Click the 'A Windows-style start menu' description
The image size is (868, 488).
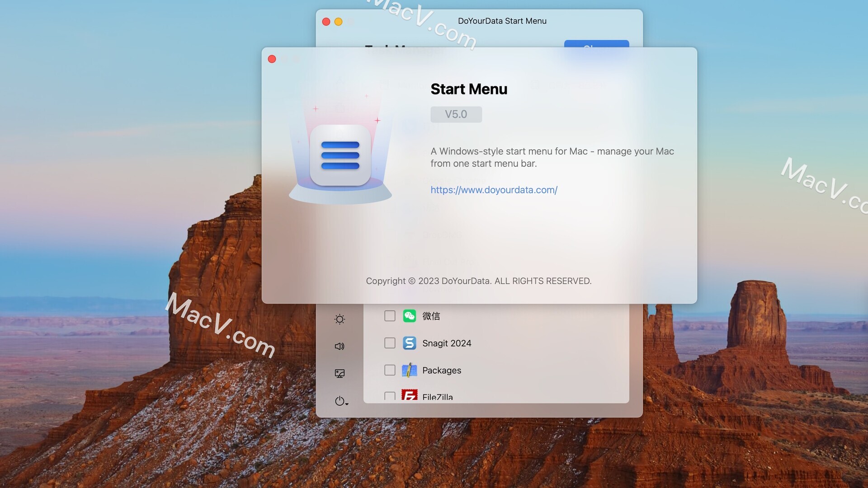point(552,157)
